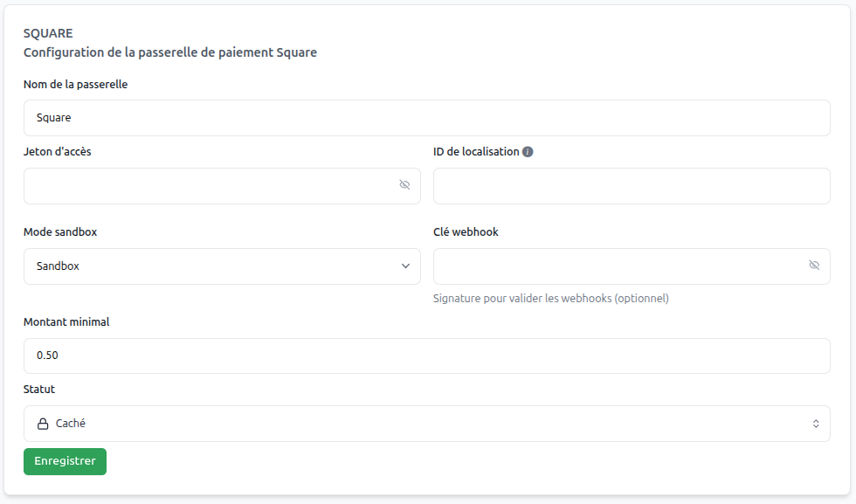
Task: Click the "Nom de la passerelle" label
Action: [x=76, y=85]
